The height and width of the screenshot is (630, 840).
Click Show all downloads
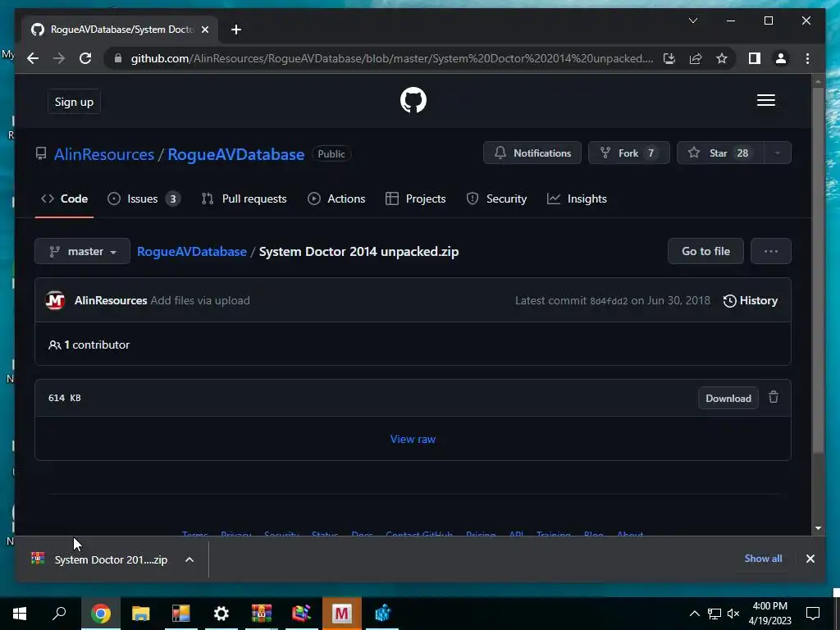763,558
